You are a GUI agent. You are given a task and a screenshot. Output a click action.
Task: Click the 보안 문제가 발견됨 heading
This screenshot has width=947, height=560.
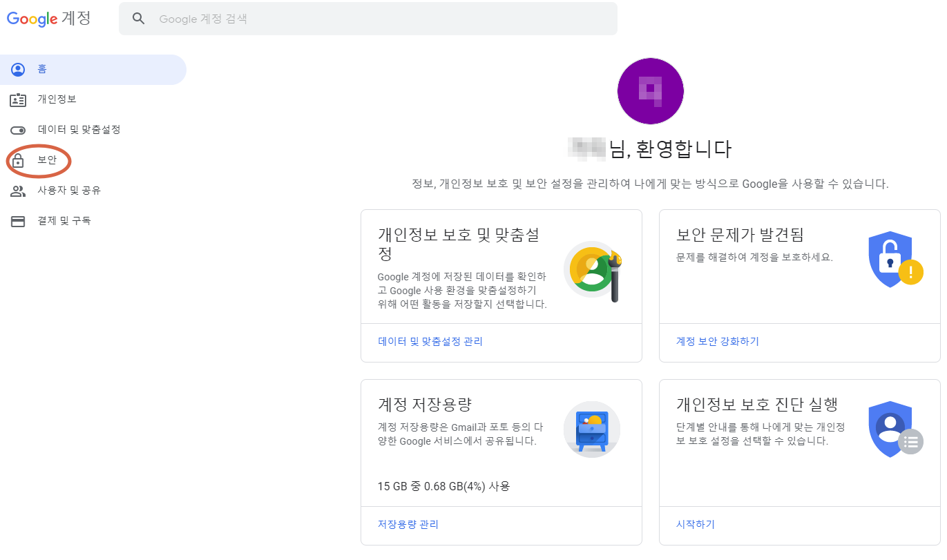740,235
